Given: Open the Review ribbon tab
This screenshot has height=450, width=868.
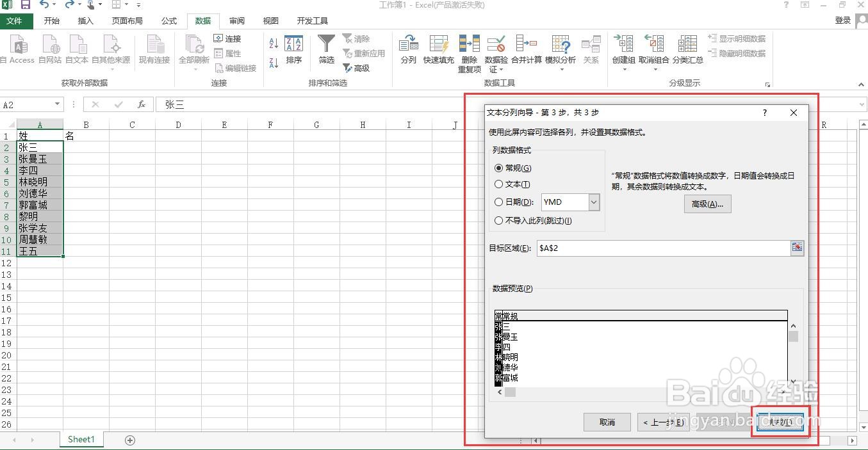Looking at the screenshot, I should coord(236,20).
